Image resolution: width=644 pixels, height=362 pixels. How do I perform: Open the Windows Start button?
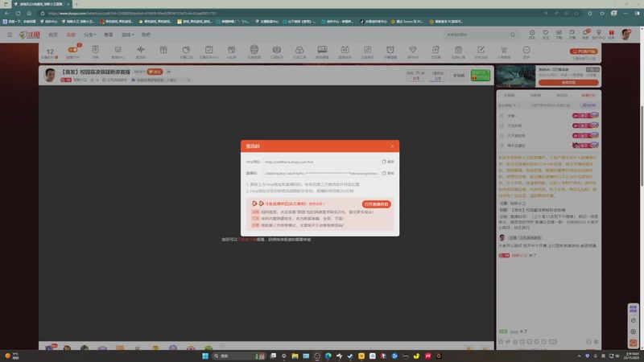tap(205, 356)
